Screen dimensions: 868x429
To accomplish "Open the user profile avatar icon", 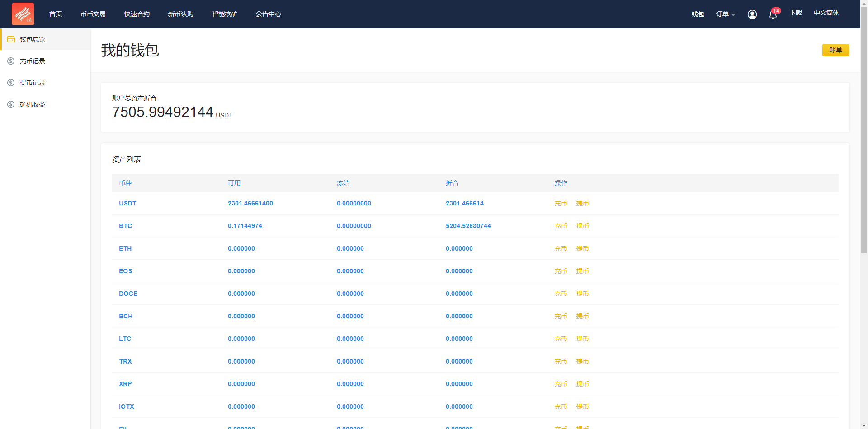I will pyautogui.click(x=752, y=14).
